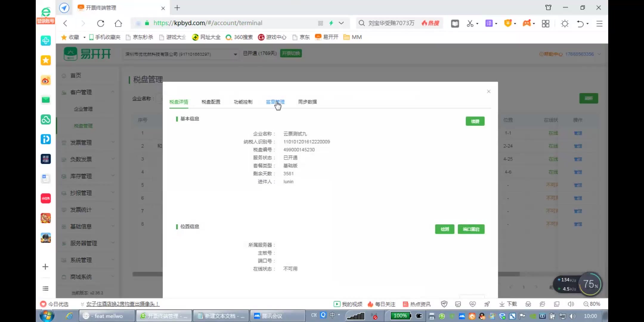644x322 pixels.
Task: Click the browser back arrow
Action: coord(65,23)
